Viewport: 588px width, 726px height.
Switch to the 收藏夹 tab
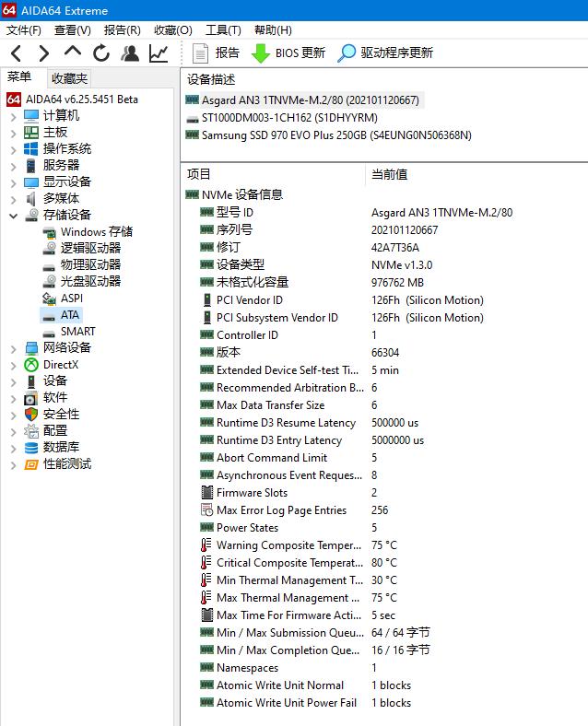point(69,78)
